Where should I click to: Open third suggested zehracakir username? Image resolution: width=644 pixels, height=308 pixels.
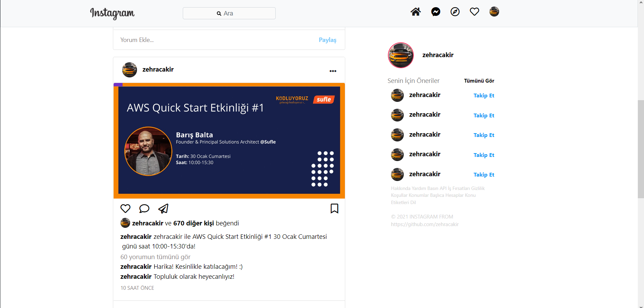(x=425, y=135)
